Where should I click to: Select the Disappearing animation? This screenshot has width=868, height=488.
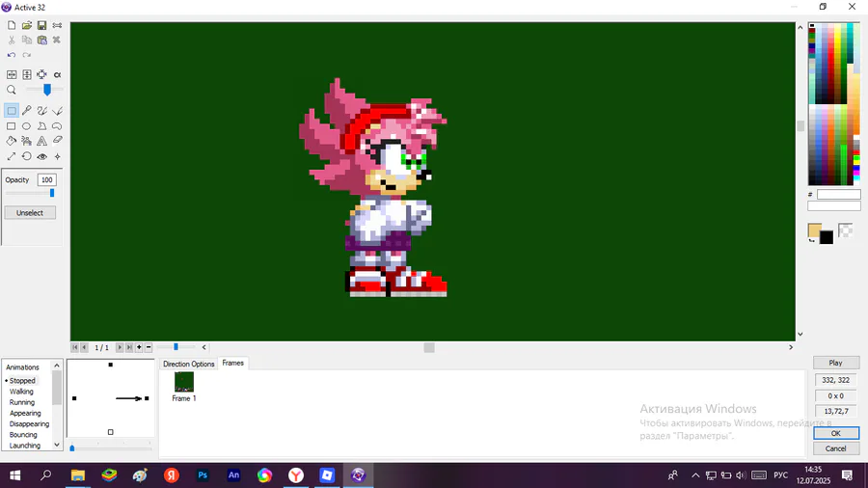pos(29,423)
